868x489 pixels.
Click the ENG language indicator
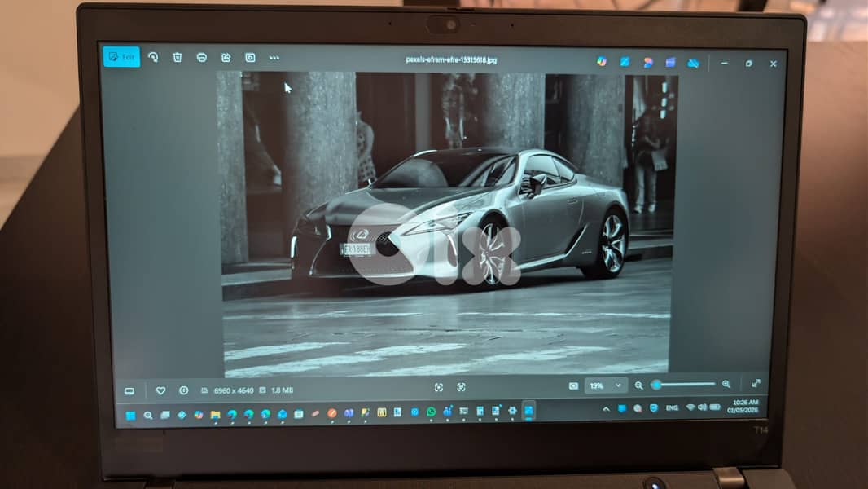click(672, 408)
